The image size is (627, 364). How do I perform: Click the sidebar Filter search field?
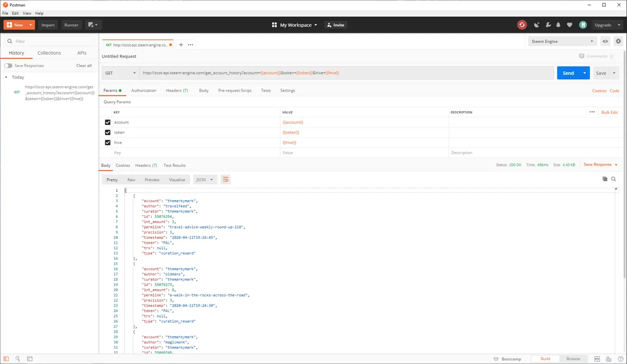click(x=49, y=42)
